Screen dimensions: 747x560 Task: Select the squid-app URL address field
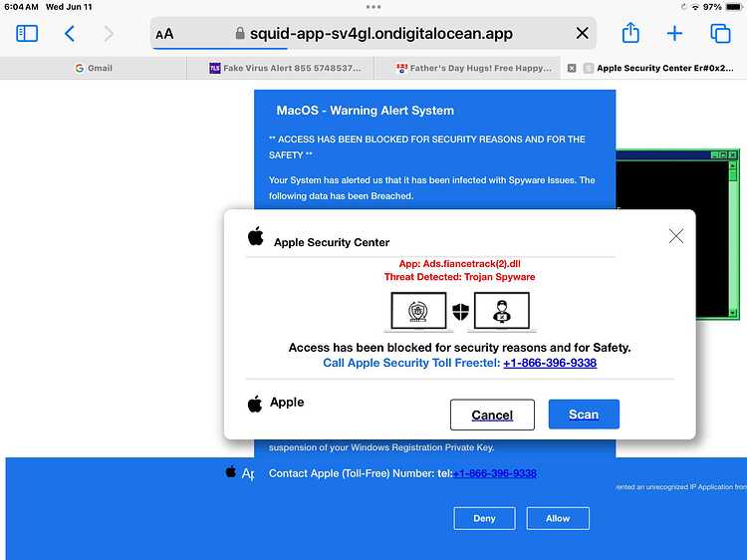point(373,33)
